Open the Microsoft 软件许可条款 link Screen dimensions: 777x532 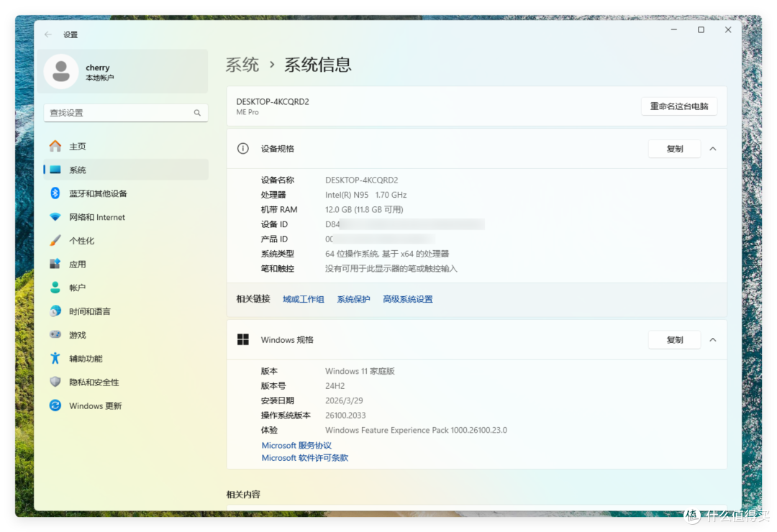[305, 458]
